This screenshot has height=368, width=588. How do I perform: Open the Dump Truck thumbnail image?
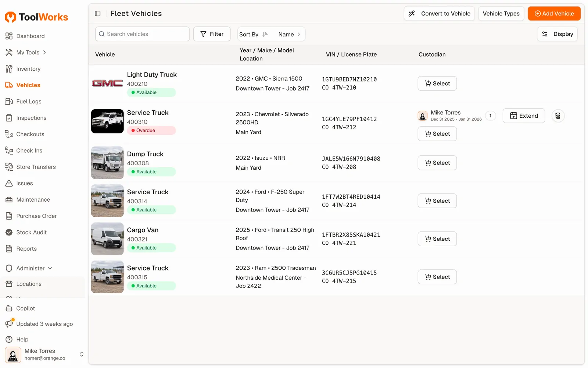[107, 163]
